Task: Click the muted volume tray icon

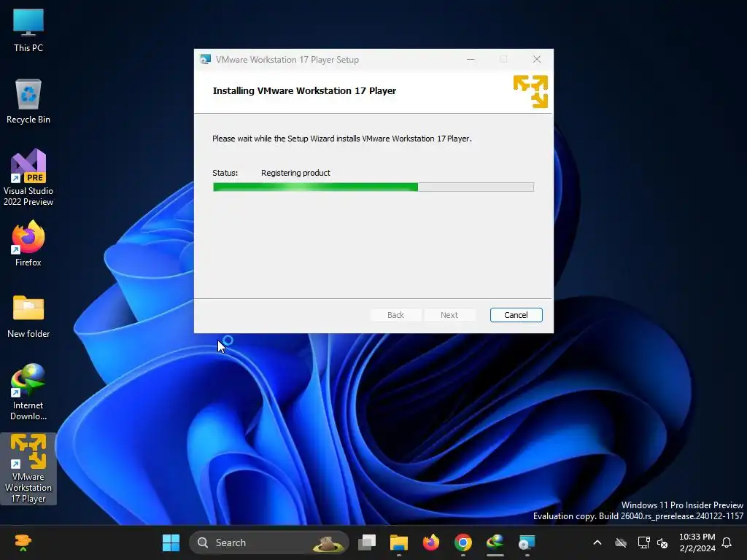Action: pyautogui.click(x=662, y=542)
